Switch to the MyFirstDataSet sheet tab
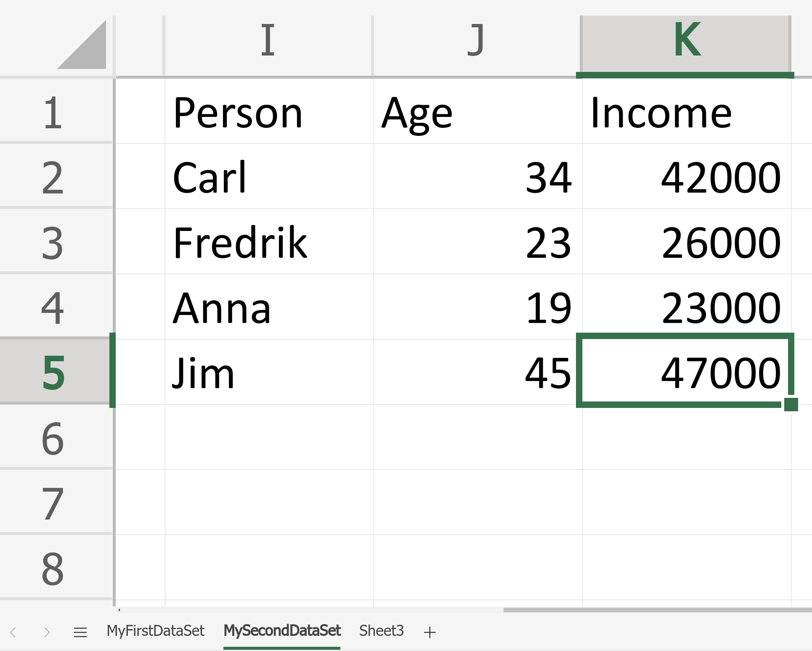 coord(155,631)
